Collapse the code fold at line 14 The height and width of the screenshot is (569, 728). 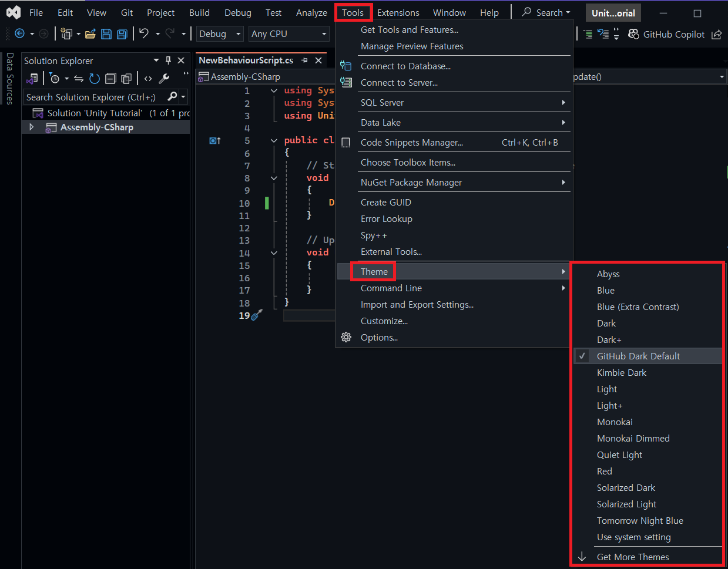274,252
